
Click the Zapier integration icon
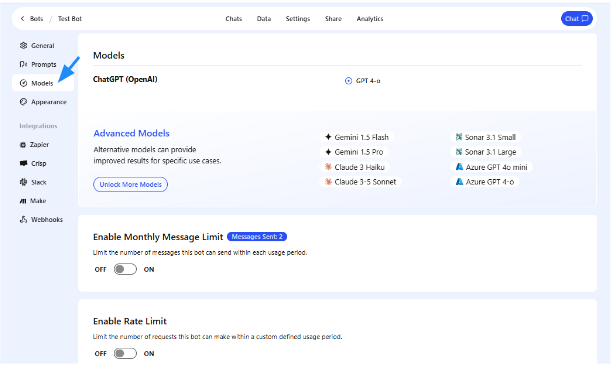23,145
